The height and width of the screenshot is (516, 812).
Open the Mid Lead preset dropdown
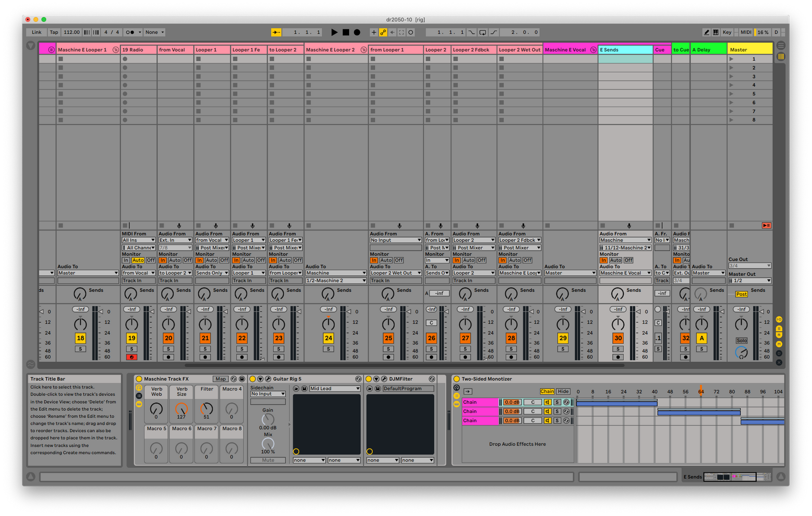335,389
